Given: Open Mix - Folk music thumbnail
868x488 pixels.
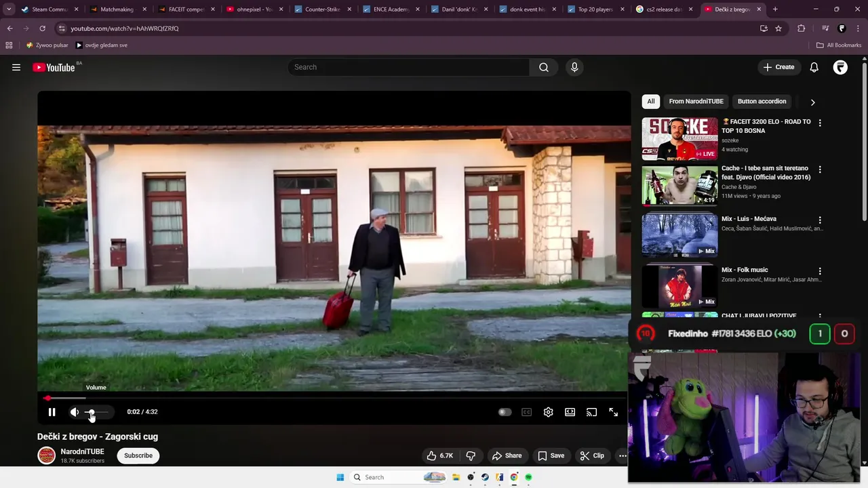Looking at the screenshot, I should pos(679,286).
